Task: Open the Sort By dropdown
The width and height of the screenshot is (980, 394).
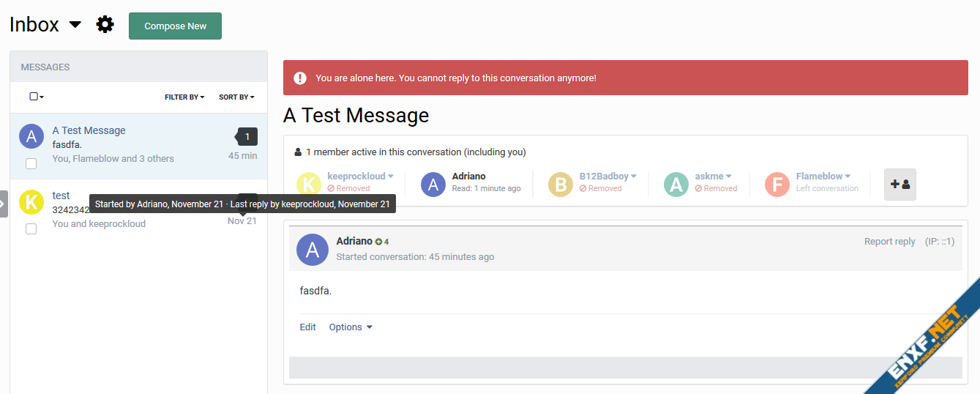Action: point(236,97)
